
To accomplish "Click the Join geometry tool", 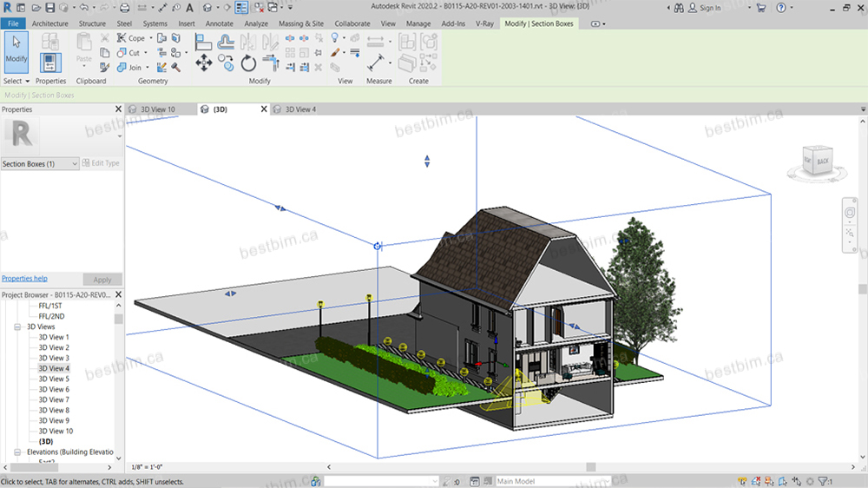I will point(129,68).
